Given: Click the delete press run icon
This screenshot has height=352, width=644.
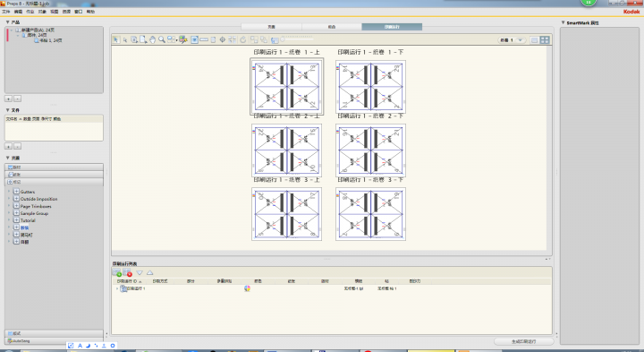Looking at the screenshot, I should coord(127,272).
